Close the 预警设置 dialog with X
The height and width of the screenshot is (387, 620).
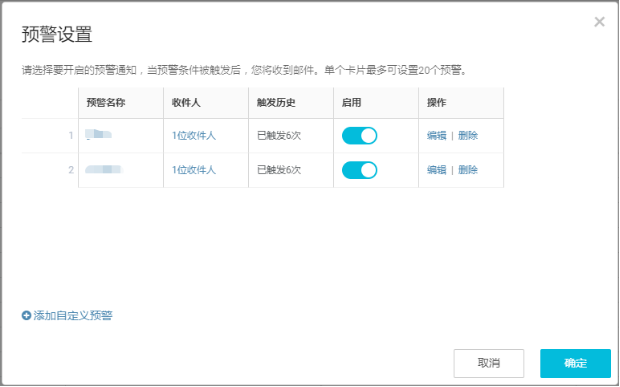(599, 22)
